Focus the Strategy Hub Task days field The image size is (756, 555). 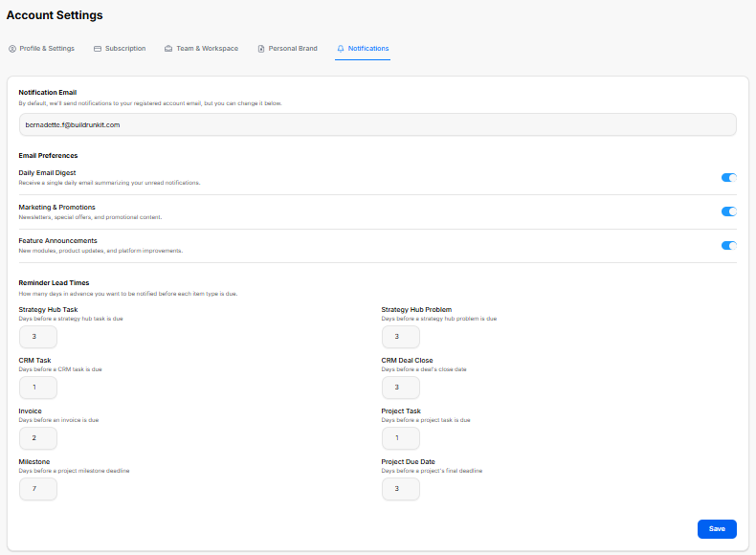point(38,337)
